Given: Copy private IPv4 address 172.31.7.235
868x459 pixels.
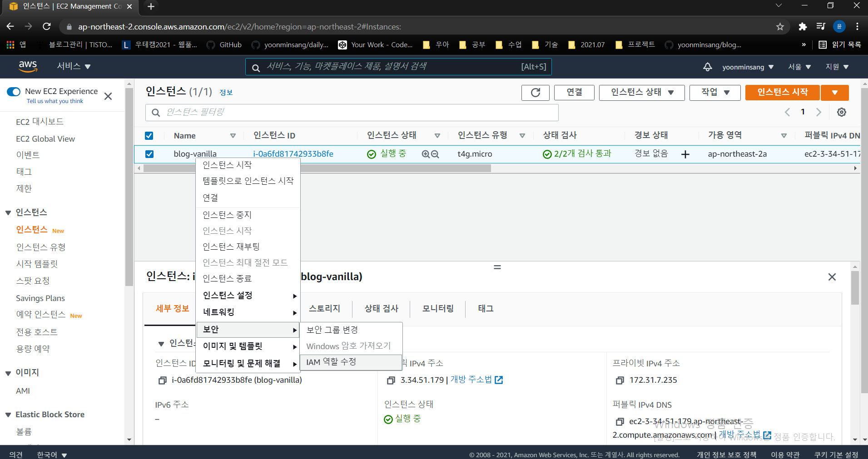Looking at the screenshot, I should click(620, 380).
